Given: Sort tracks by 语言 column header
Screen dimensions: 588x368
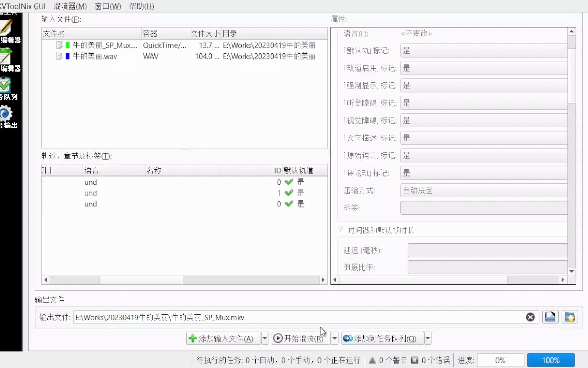Looking at the screenshot, I should coord(114,170).
